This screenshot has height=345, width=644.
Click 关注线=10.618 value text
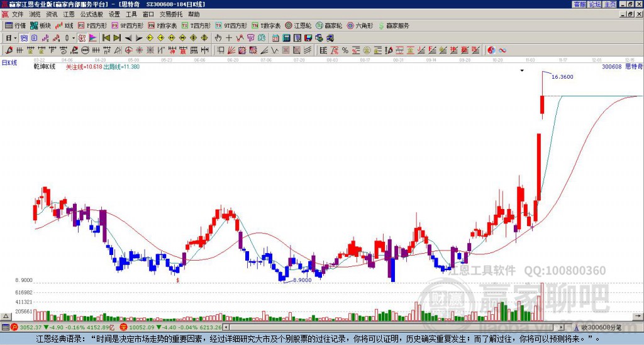(x=84, y=67)
